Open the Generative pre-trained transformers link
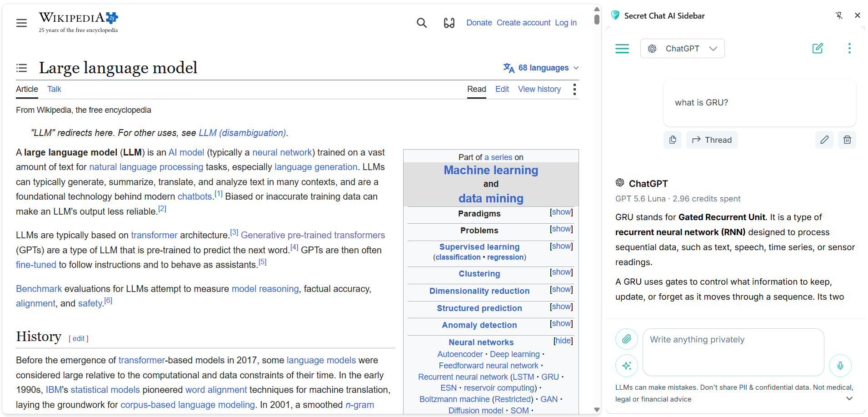The width and height of the screenshot is (868, 417). point(313,235)
